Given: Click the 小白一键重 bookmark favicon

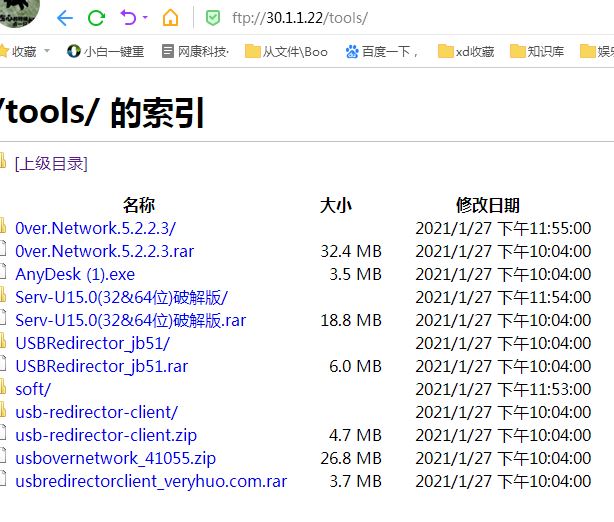Looking at the screenshot, I should point(74,51).
